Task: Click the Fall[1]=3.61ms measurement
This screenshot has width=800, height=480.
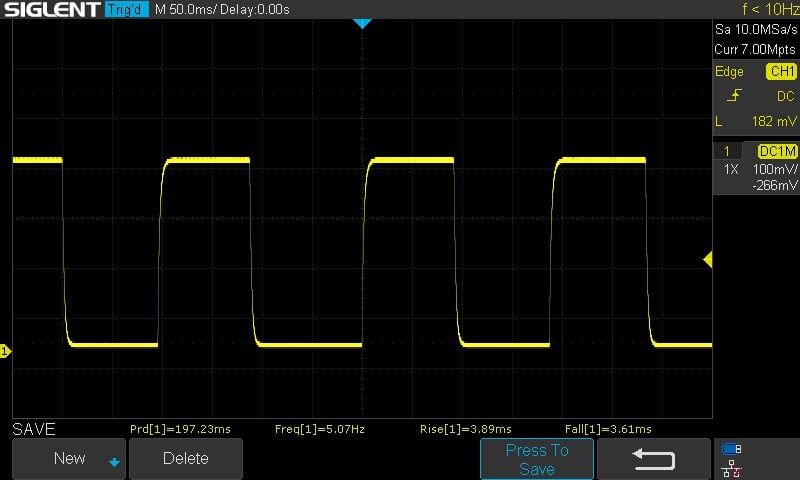Action: [608, 430]
